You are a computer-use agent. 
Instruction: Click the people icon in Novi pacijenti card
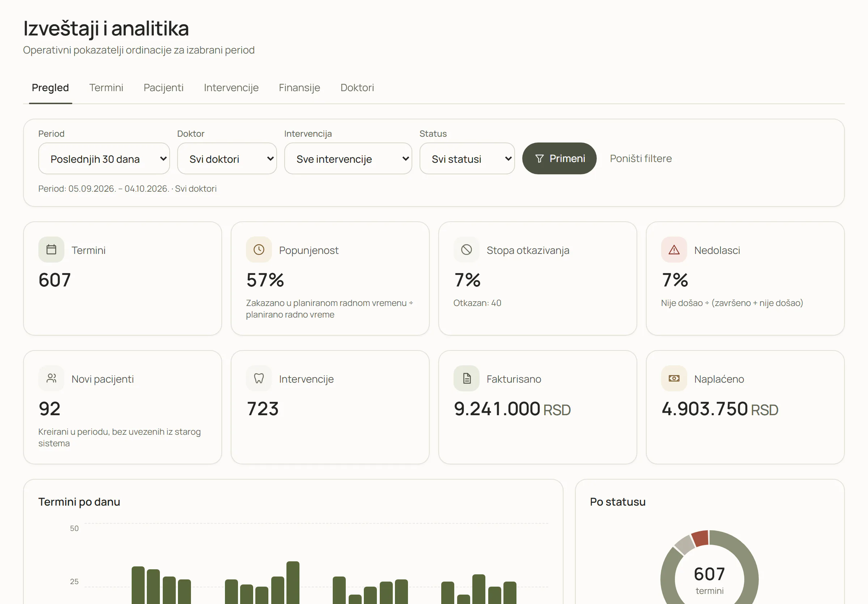pos(51,378)
